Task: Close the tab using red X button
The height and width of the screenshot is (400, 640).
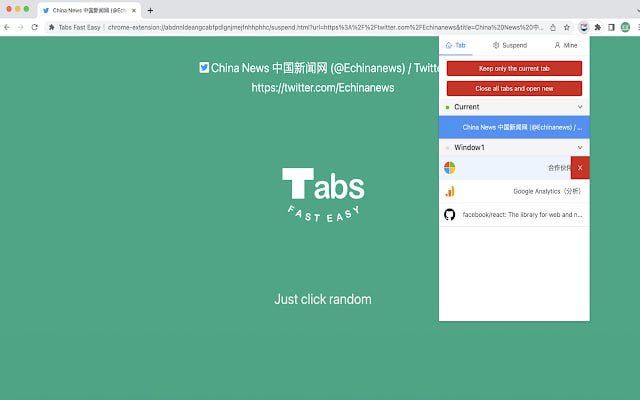Action: click(x=580, y=168)
